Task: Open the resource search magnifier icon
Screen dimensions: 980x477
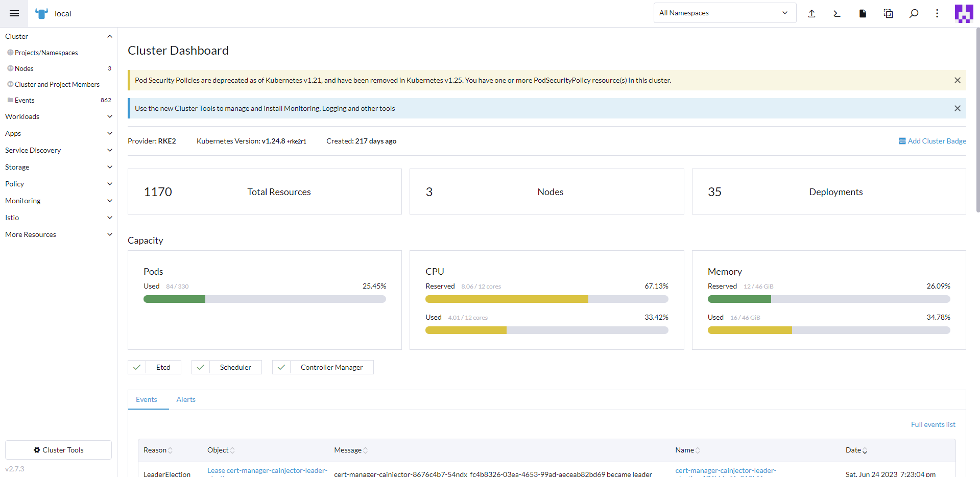Action: (914, 13)
